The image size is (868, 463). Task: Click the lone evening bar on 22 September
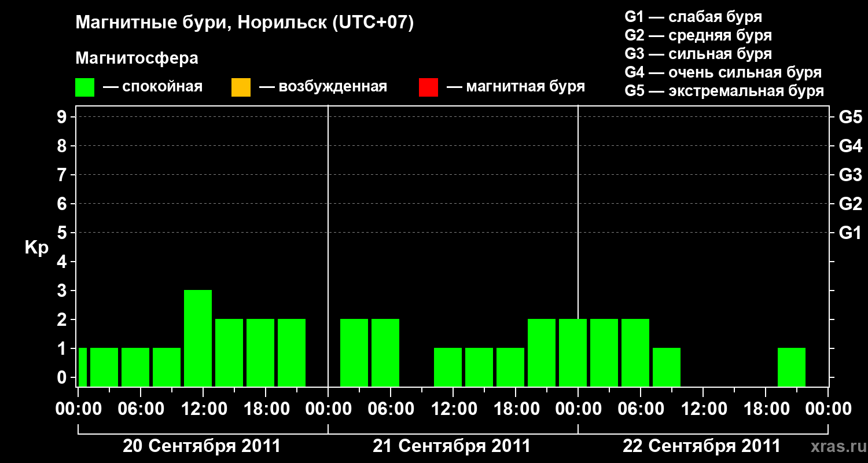click(792, 367)
